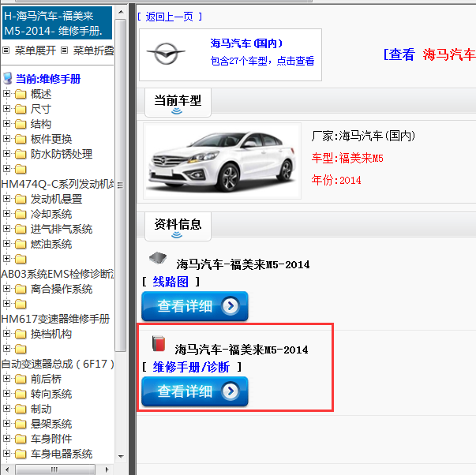Click the tree horizontal scroll-left arrow
Screen dimensions: 476x475
click(7, 469)
